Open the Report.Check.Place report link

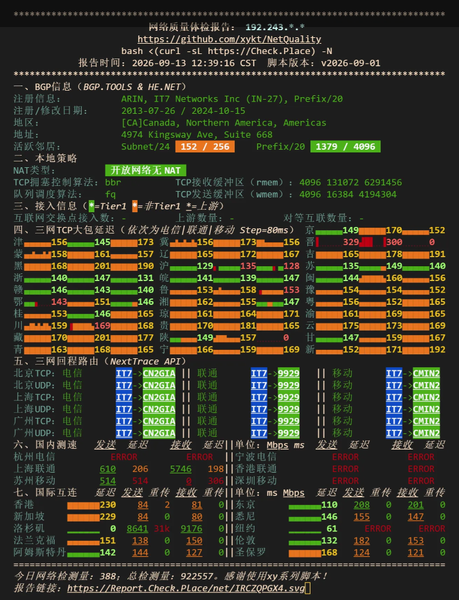pos(186,588)
